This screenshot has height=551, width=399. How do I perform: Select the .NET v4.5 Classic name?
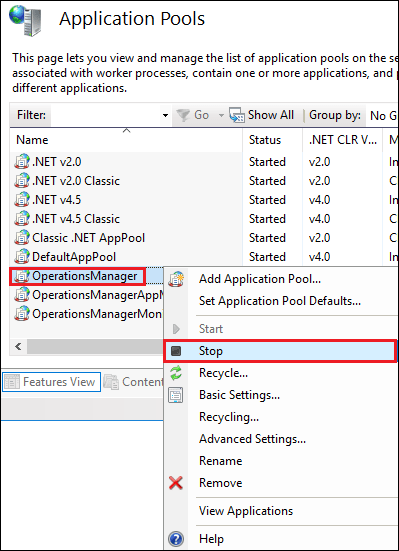point(76,219)
